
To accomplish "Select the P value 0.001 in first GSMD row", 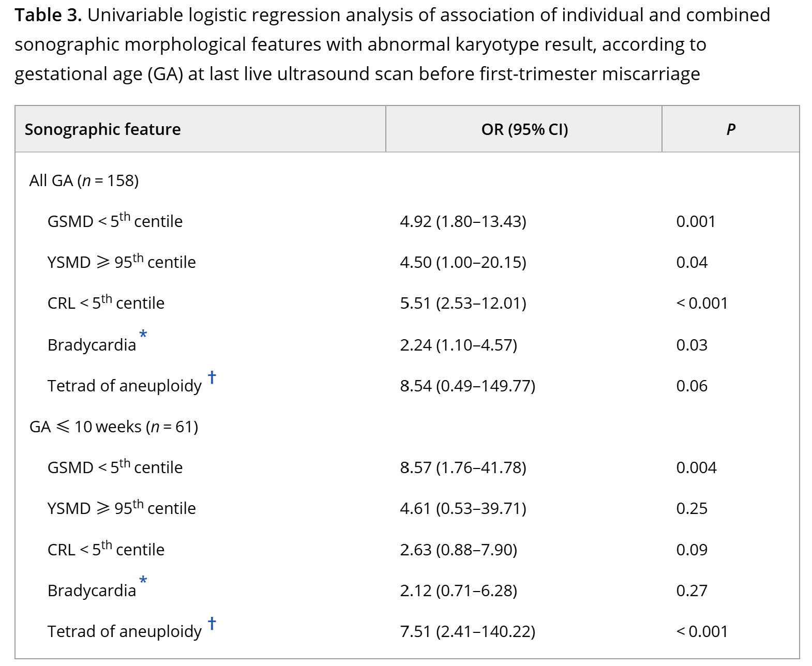I will pyautogui.click(x=696, y=221).
